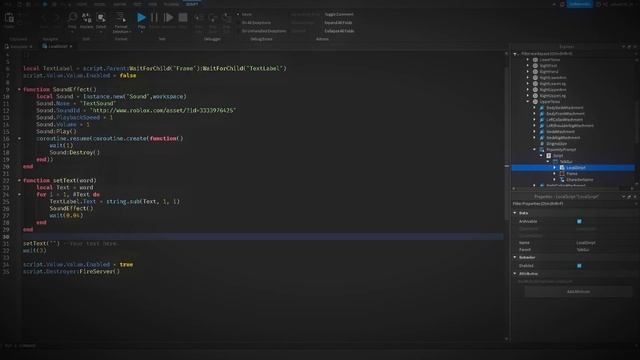
Task: Select On Unhandled Exceptions option
Action: [x=264, y=31]
